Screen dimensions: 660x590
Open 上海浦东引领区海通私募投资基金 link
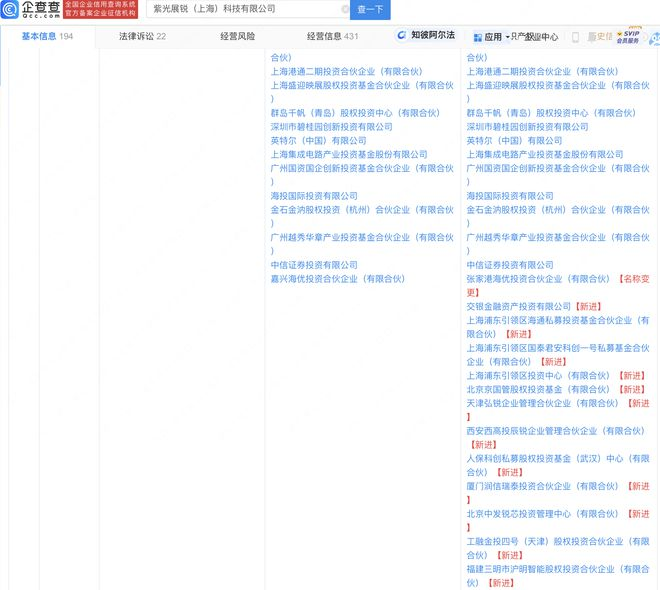pyautogui.click(x=558, y=327)
